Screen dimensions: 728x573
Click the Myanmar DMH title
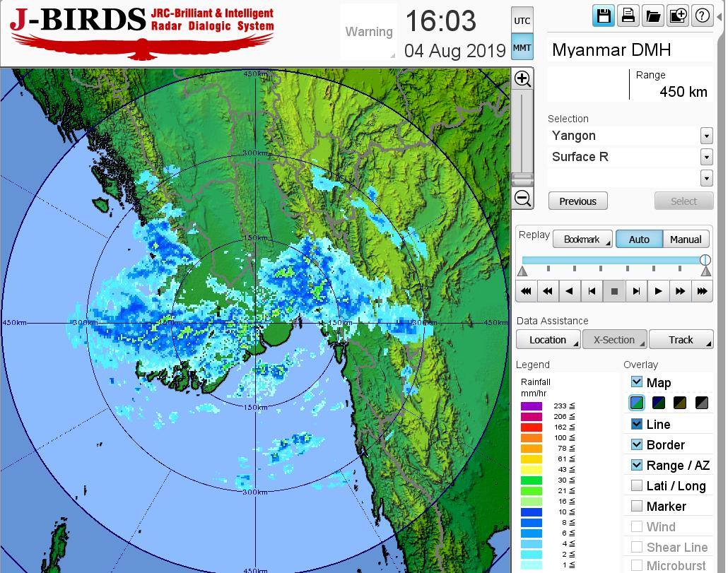[611, 49]
